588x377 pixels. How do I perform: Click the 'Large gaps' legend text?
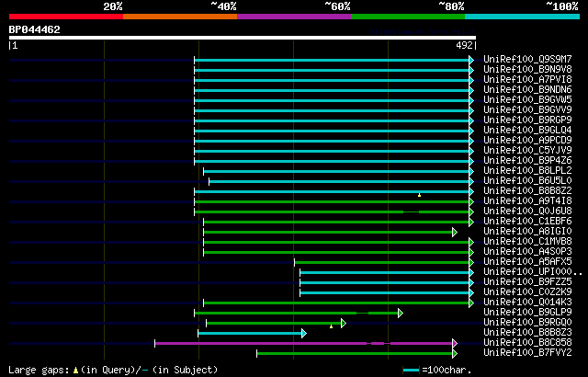(39, 370)
